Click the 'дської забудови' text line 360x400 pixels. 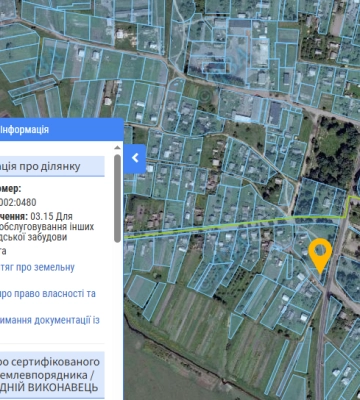(x=33, y=237)
